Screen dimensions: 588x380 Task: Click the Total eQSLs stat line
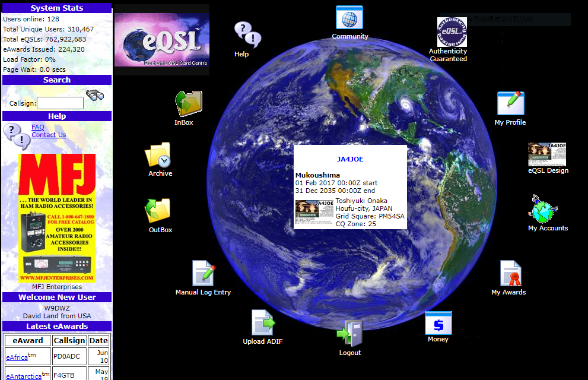pos(45,39)
